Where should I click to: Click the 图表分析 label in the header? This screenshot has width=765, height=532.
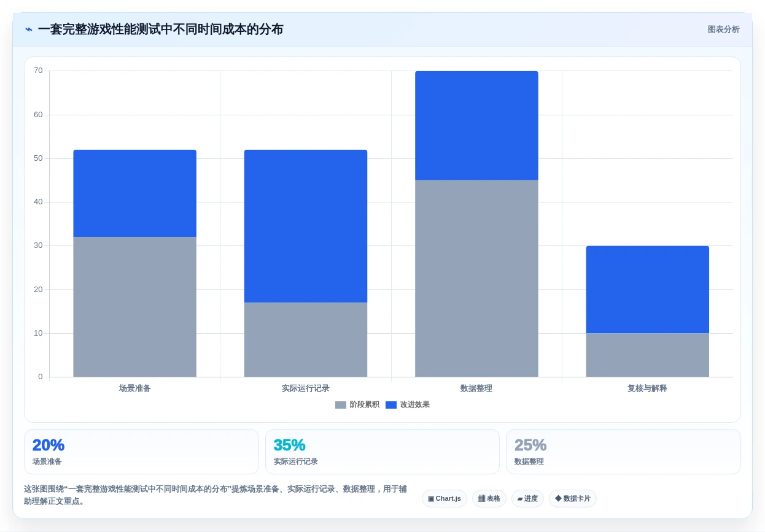point(723,29)
